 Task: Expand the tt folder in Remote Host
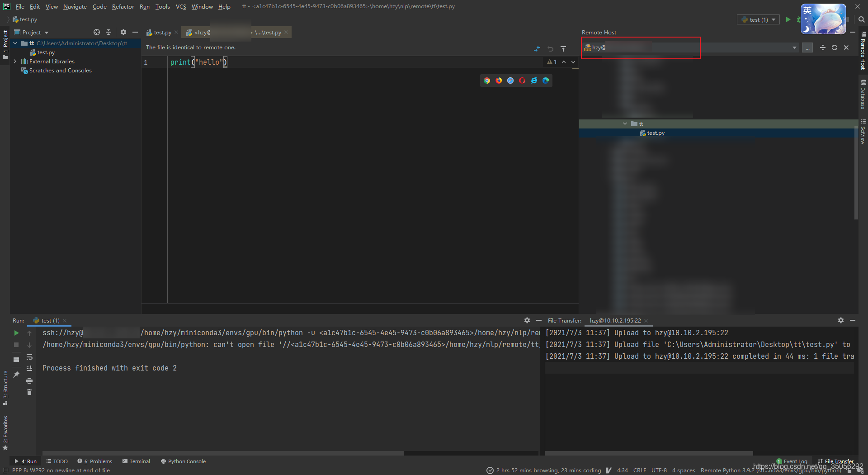point(625,123)
